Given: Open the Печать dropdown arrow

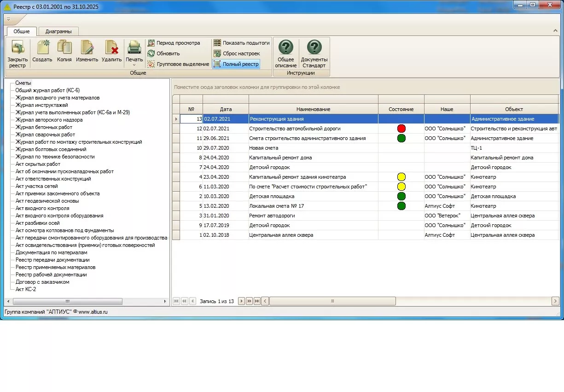Looking at the screenshot, I should tap(134, 65).
